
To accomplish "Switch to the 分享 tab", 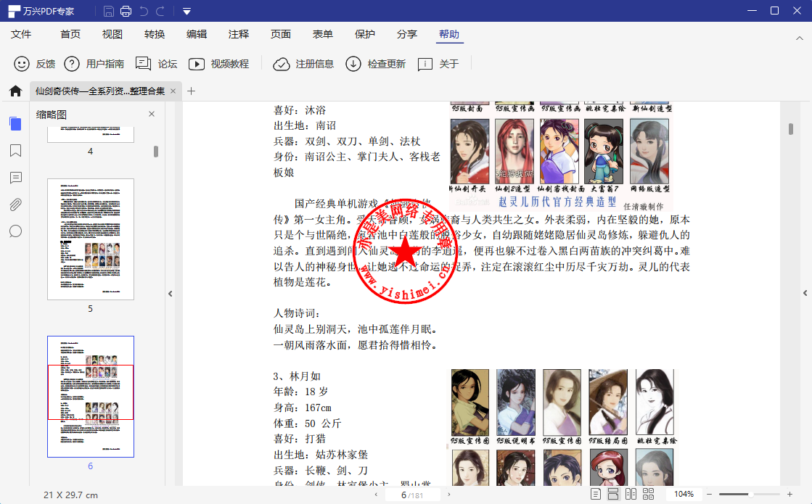I will 407,34.
